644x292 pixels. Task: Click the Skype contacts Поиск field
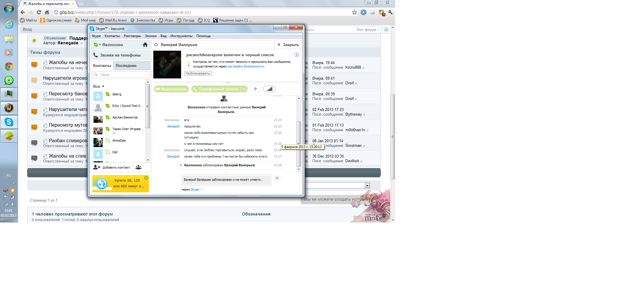point(121,74)
